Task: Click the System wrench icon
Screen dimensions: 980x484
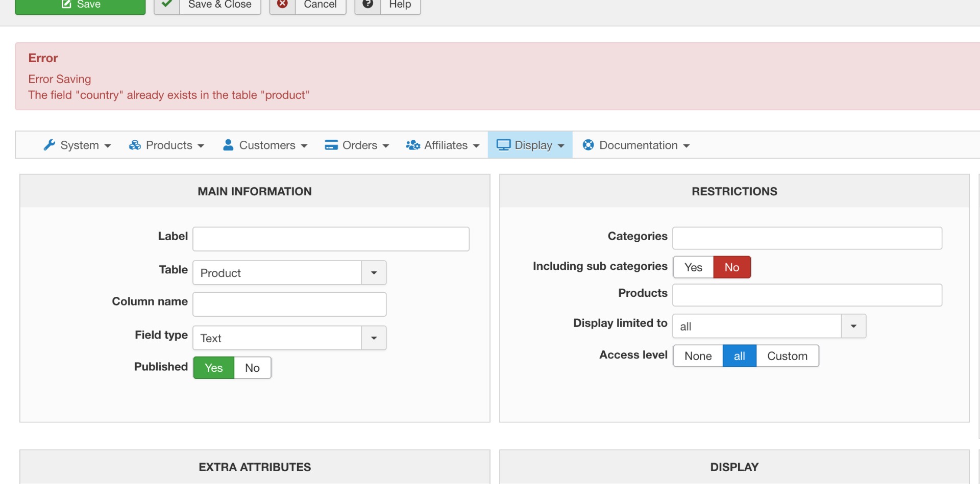Action: coord(50,145)
